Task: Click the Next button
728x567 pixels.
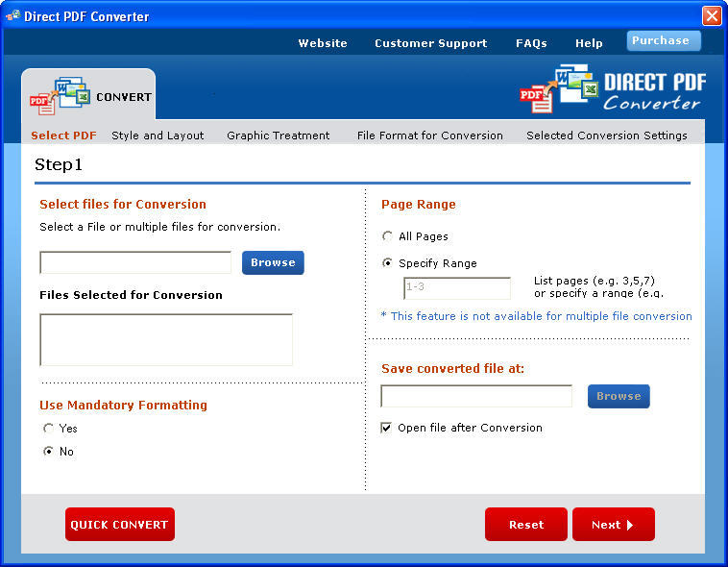Action: 614,525
